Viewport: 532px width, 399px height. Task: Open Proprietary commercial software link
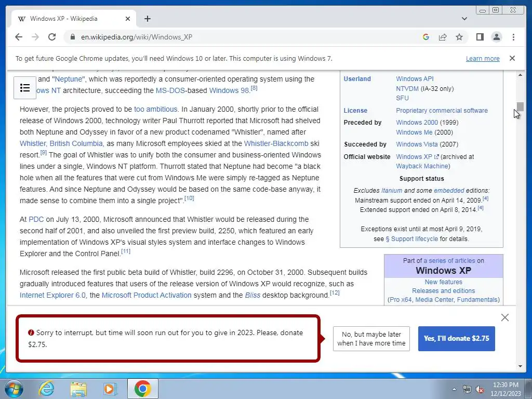point(442,111)
